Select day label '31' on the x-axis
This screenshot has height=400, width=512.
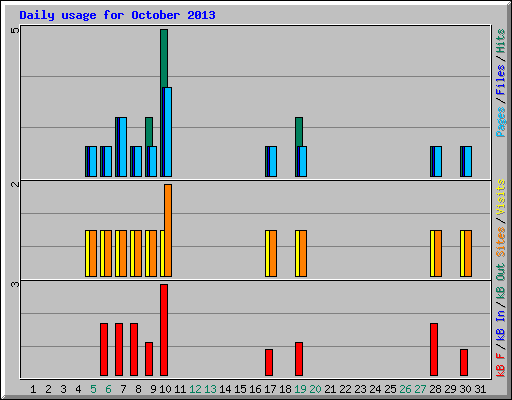(480, 389)
